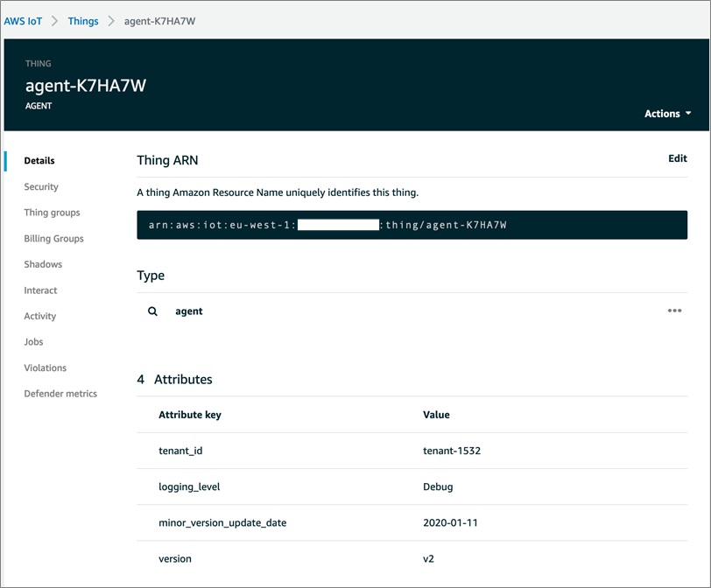Viewport: 711px width, 588px height.
Task: Select the 2020-01-11 date value
Action: tap(450, 522)
